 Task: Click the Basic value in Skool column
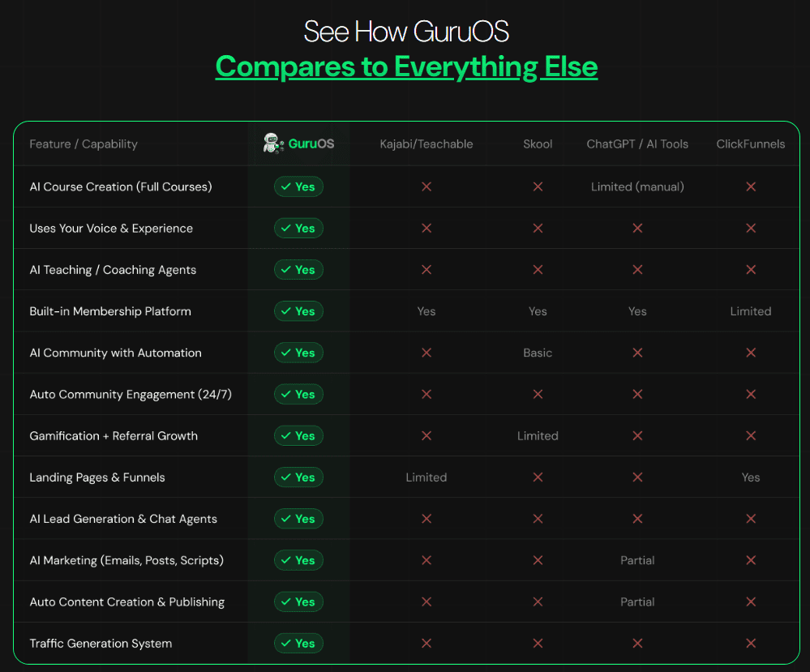(538, 353)
